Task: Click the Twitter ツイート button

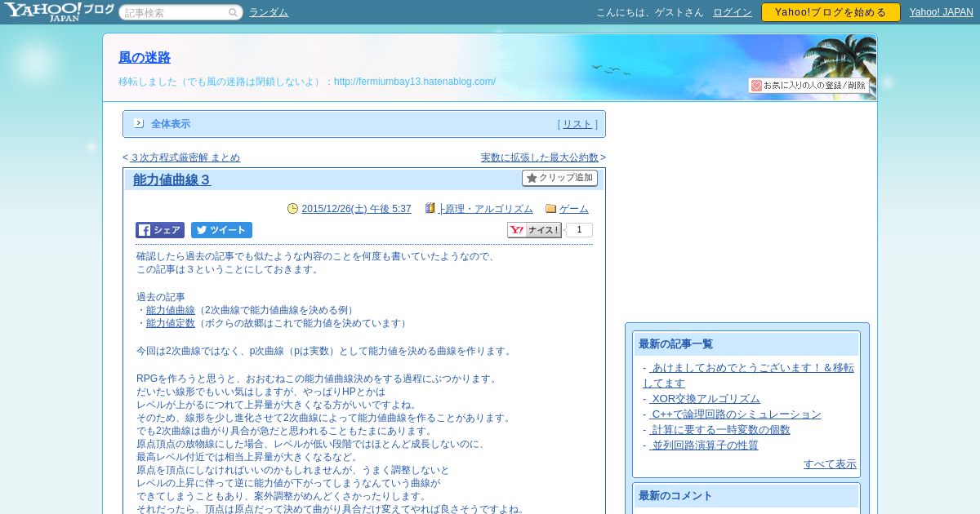Action: (x=221, y=230)
